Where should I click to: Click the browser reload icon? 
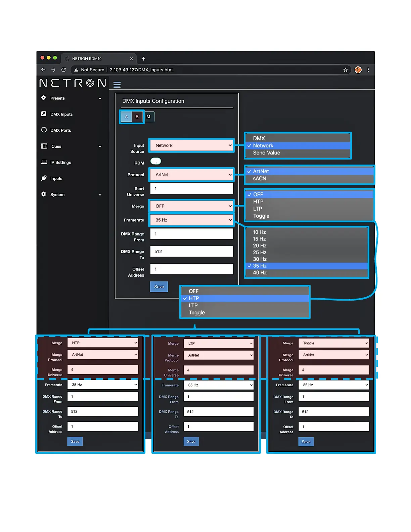63,70
